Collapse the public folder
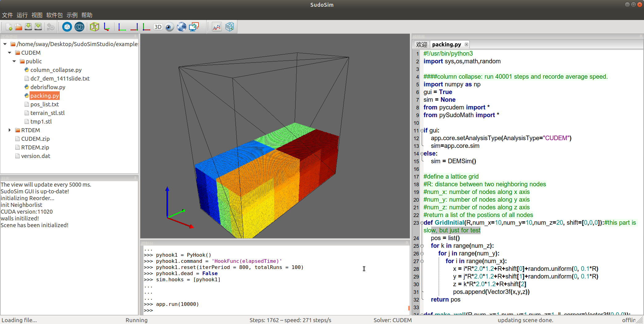 point(14,61)
